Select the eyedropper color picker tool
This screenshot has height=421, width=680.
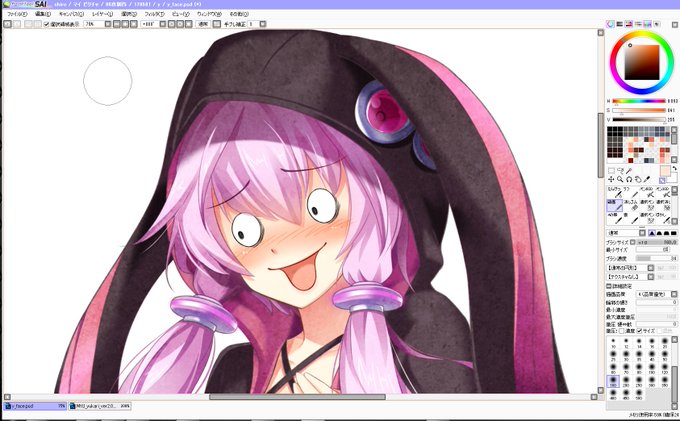pyautogui.click(x=647, y=179)
